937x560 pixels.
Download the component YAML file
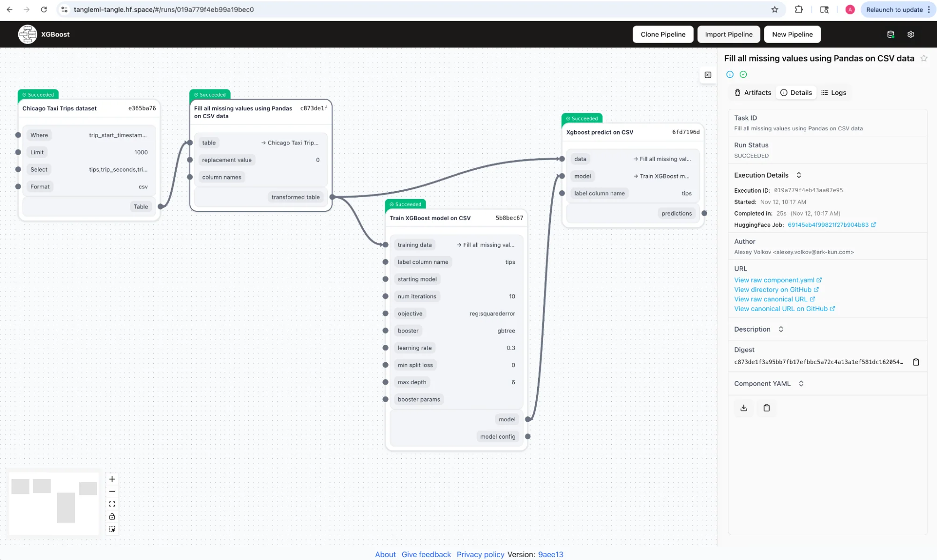pyautogui.click(x=744, y=408)
